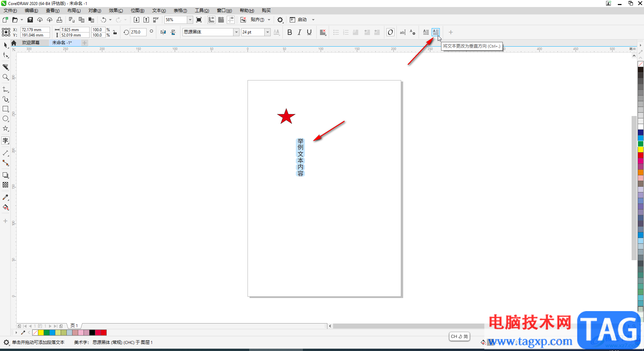This screenshot has width=644, height=351.
Task: Toggle the interactive OpenType button
Action: [x=390, y=32]
